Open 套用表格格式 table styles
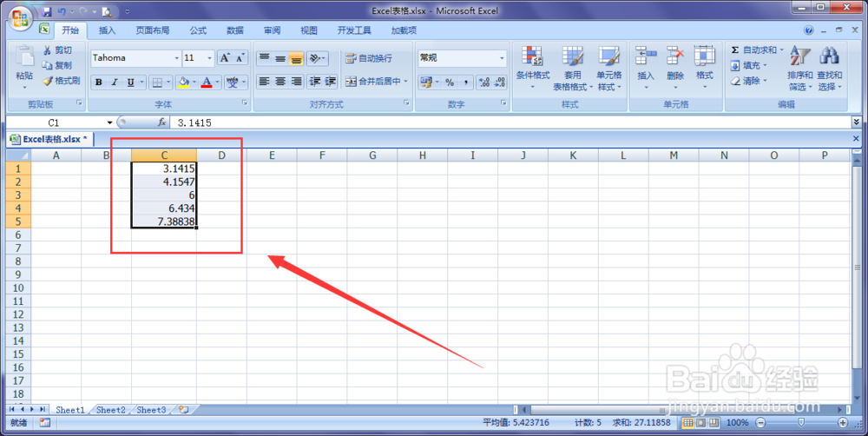Screen dimensions: 868x436 pos(572,68)
